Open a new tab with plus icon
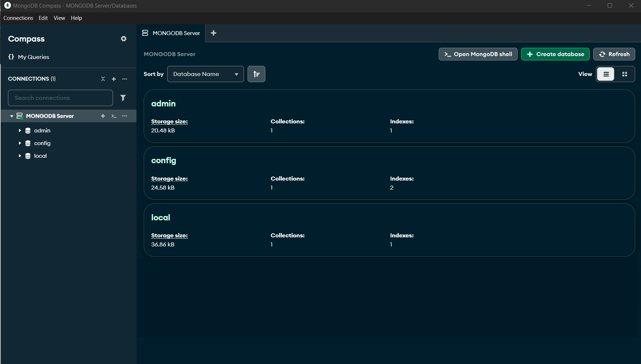 214,33
